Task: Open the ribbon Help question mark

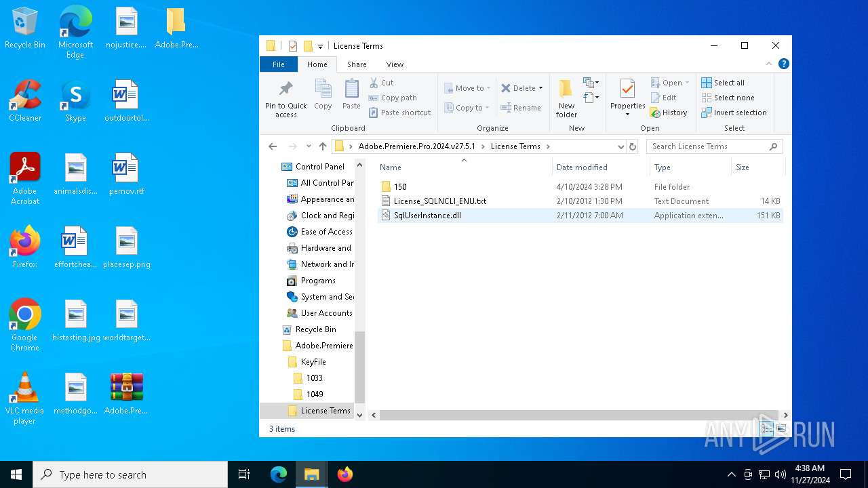Action: click(x=784, y=64)
